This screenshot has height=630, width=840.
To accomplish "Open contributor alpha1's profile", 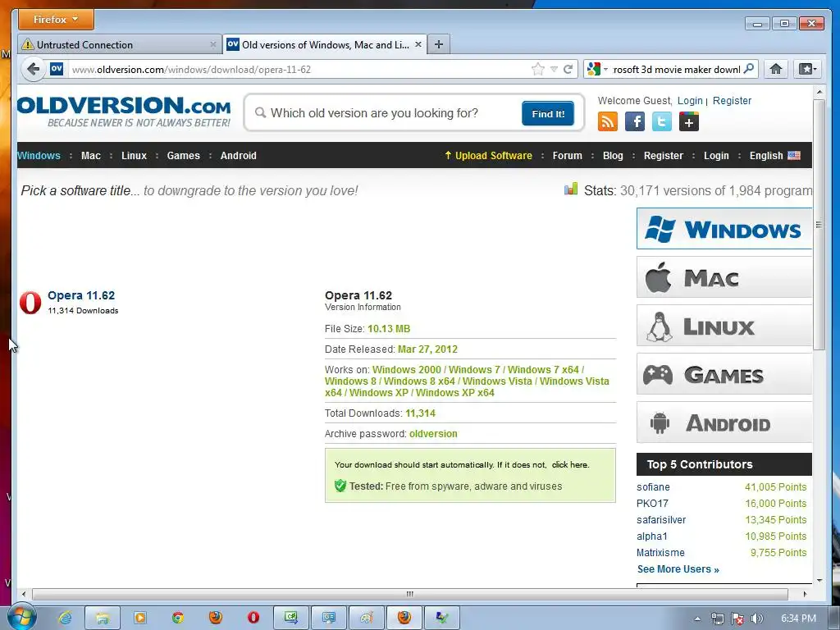I will (652, 536).
